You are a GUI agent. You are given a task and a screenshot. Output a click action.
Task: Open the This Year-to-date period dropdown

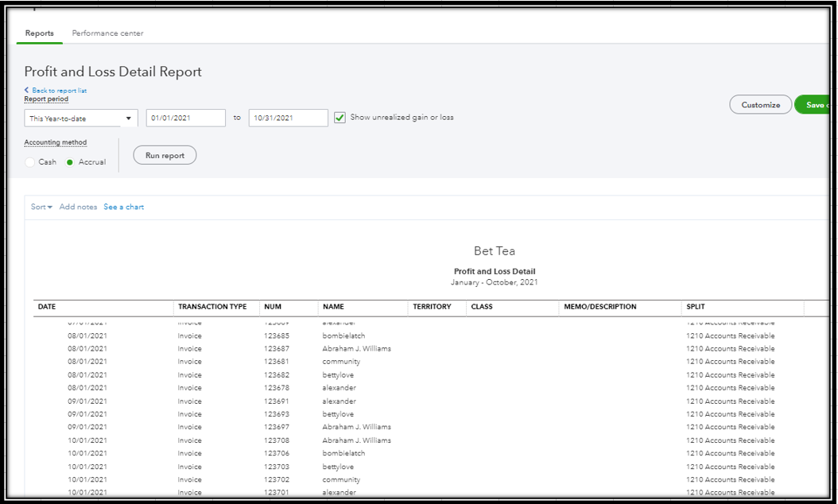(81, 118)
